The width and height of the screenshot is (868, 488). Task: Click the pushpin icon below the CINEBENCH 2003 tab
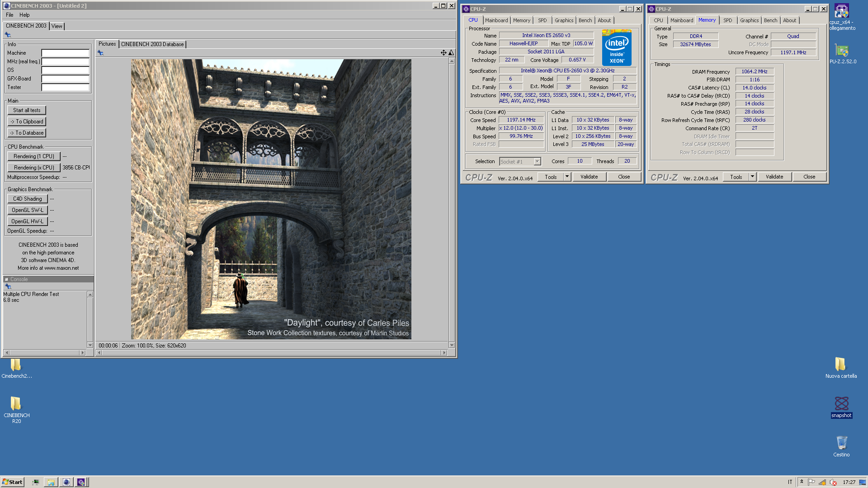(8, 35)
